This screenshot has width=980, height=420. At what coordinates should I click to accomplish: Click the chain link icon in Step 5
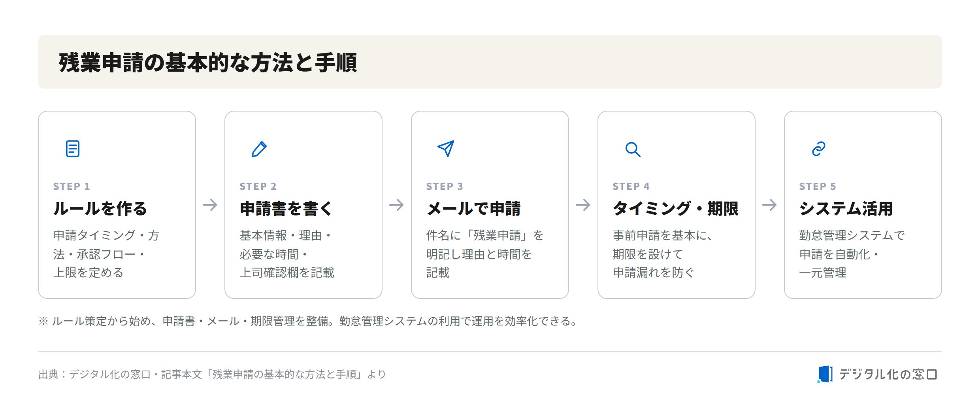pos(819,149)
